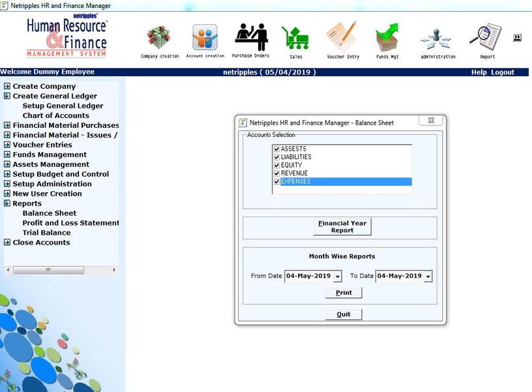Screen dimensions: 532x392
Task: Expand Setup Budget and Control node arrow
Action: coord(7,174)
